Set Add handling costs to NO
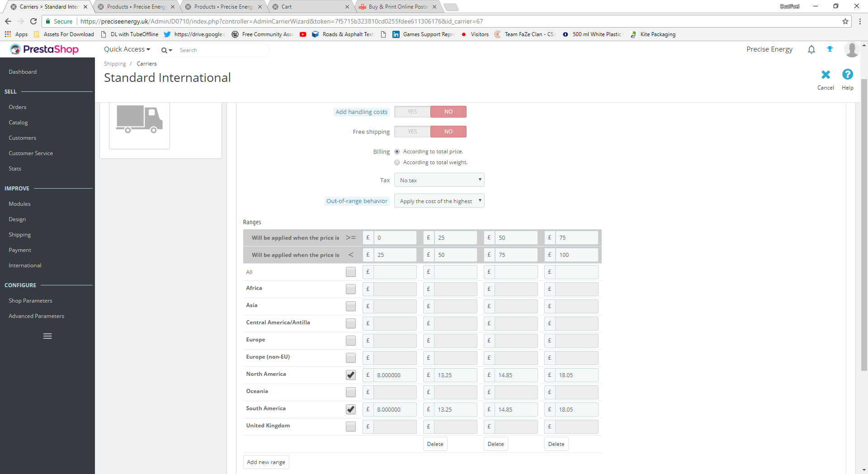This screenshot has height=474, width=868. (448, 112)
